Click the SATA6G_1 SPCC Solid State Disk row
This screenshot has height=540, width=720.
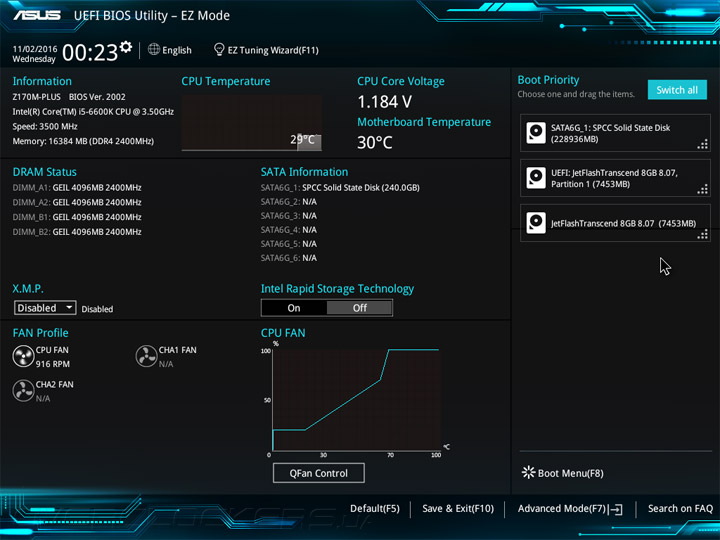coord(340,187)
